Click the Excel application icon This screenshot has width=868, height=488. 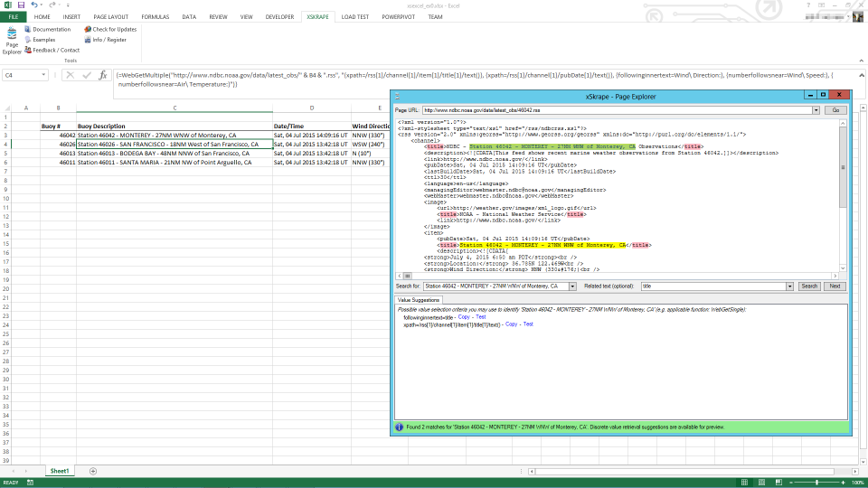8,5
